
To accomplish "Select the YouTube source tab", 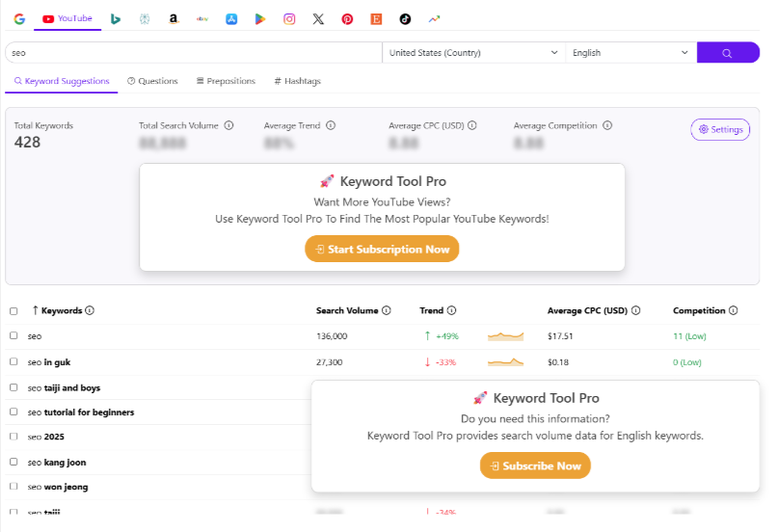I will (67, 19).
